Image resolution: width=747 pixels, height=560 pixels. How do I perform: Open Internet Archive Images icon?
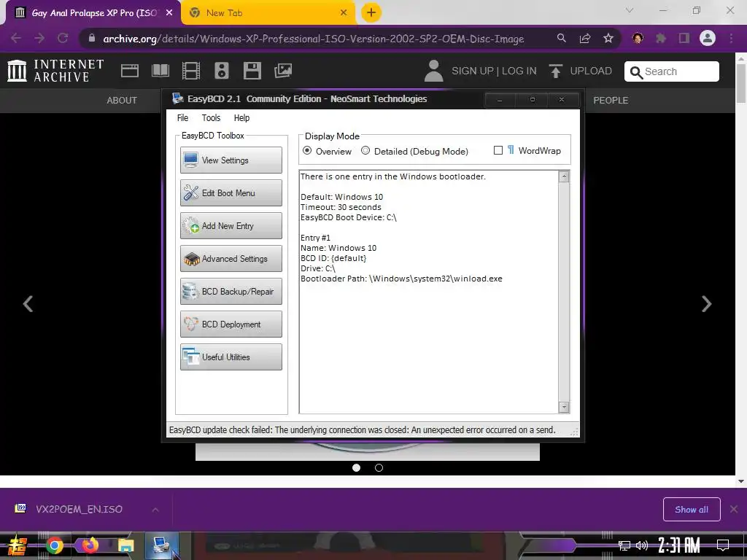point(283,71)
